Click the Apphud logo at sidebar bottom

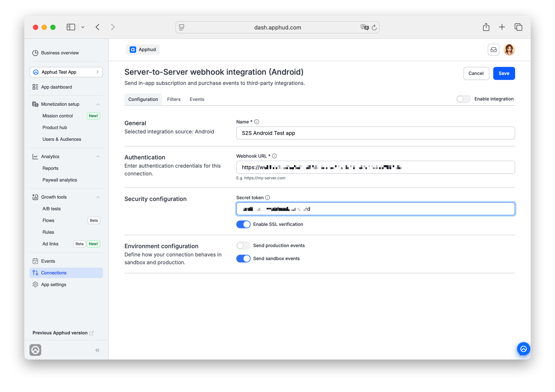click(x=35, y=350)
